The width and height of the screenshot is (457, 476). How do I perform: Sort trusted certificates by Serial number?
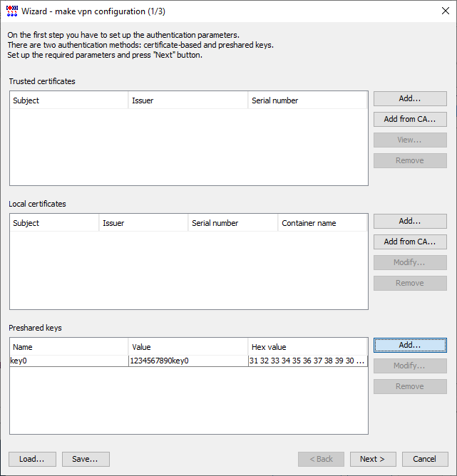click(x=307, y=100)
